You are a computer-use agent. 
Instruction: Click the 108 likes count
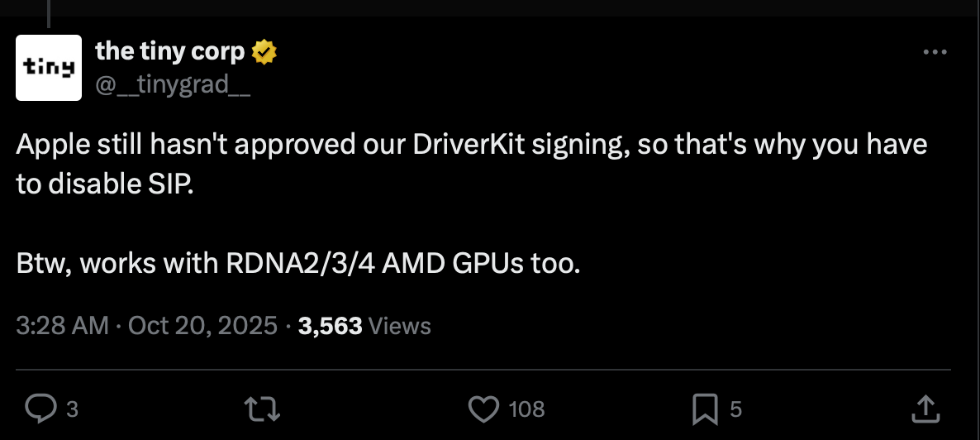pyautogui.click(x=526, y=409)
